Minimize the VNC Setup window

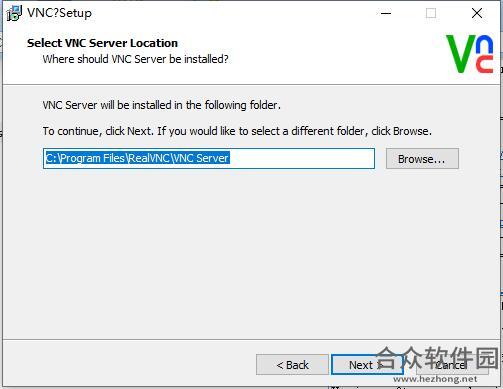point(386,13)
